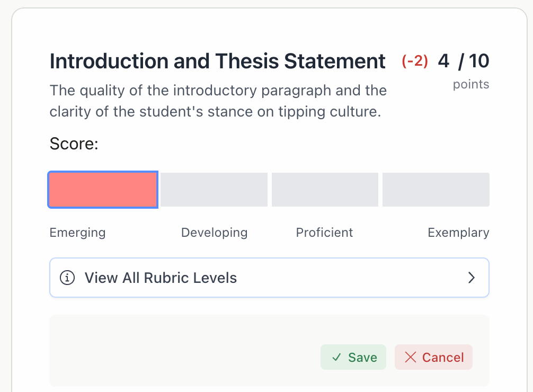Click the 4 / 10 points score display

[464, 61]
